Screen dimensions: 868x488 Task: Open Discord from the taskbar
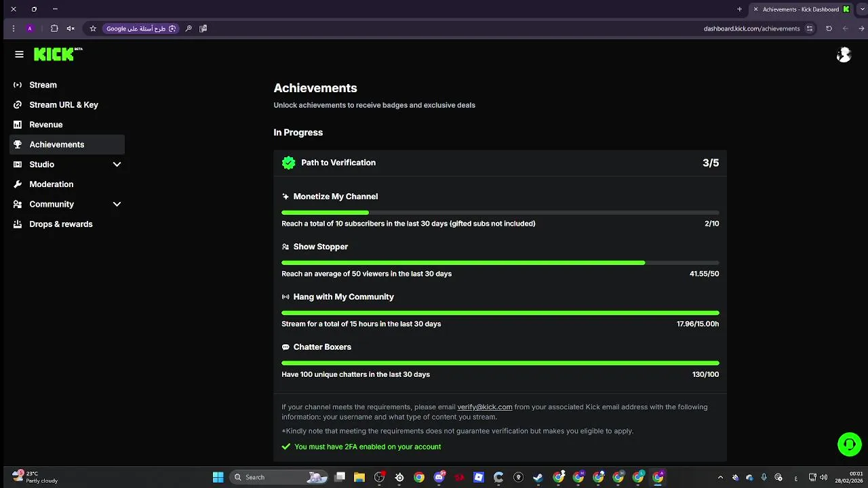(x=439, y=477)
